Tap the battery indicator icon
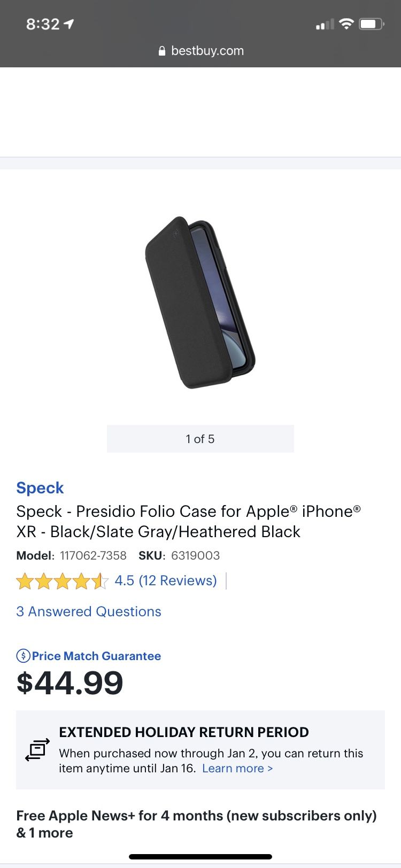Screen dimensions: 401x868 click(371, 24)
